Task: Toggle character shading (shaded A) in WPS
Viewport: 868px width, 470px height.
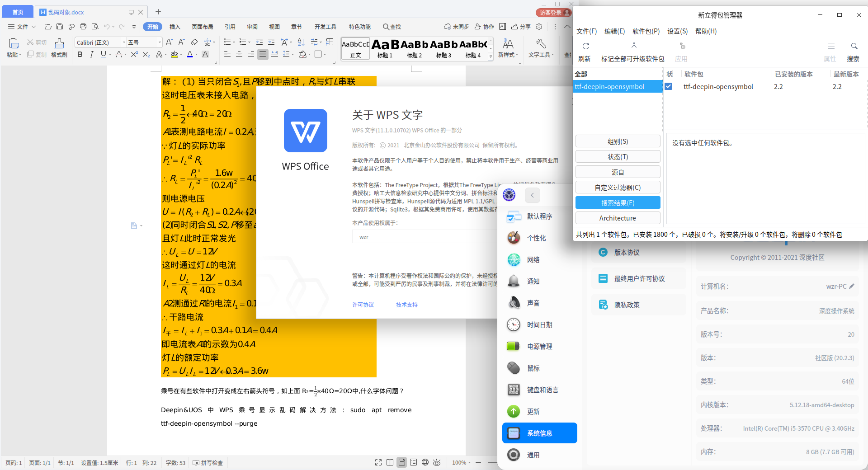Action: click(205, 54)
